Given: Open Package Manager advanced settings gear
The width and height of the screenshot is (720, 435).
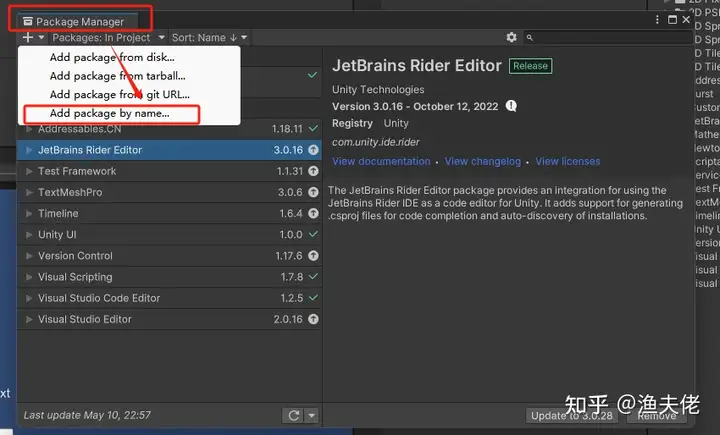Looking at the screenshot, I should coord(511,37).
